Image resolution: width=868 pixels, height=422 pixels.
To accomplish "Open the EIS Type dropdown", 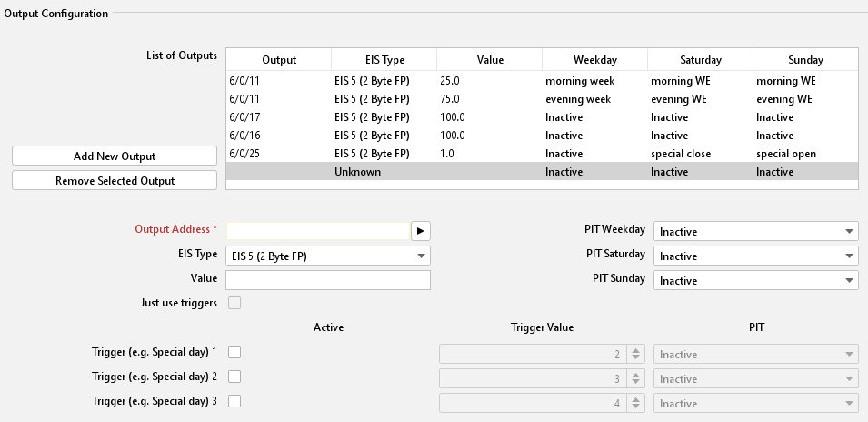I will [328, 256].
